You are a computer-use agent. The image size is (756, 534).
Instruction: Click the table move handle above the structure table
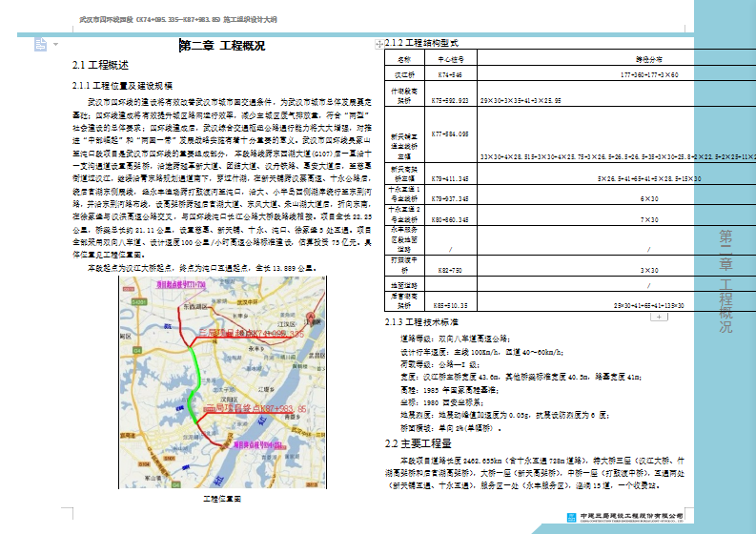click(x=379, y=44)
